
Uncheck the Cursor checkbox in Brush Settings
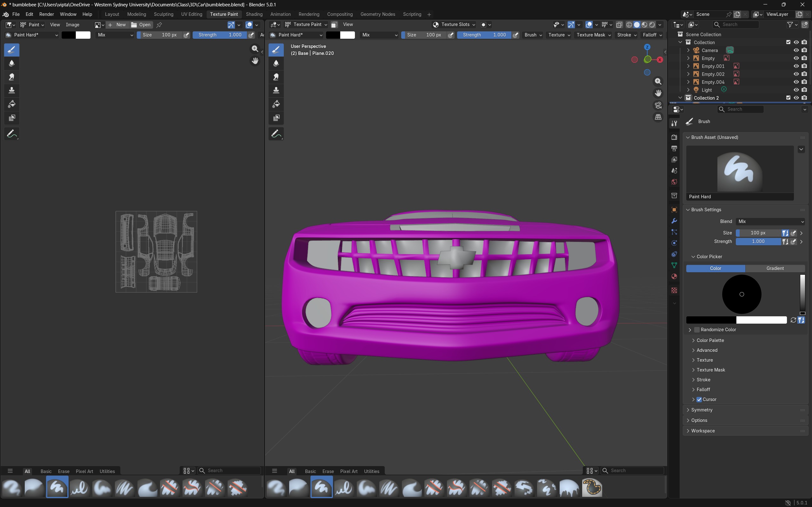tap(699, 400)
